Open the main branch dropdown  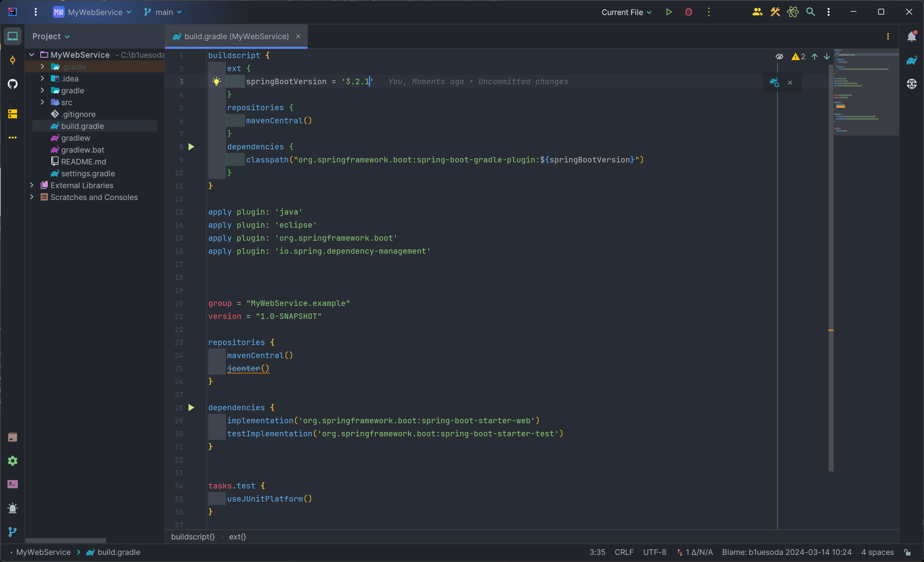point(164,12)
